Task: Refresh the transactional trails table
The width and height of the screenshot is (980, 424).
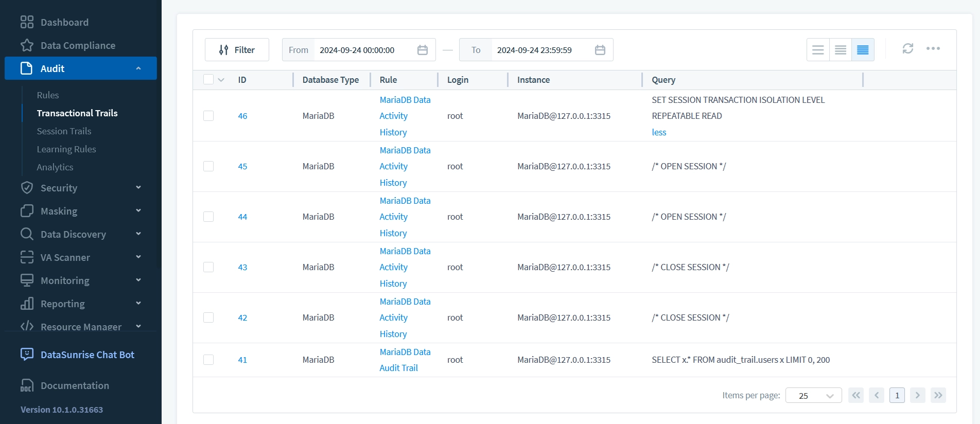Action: point(908,48)
